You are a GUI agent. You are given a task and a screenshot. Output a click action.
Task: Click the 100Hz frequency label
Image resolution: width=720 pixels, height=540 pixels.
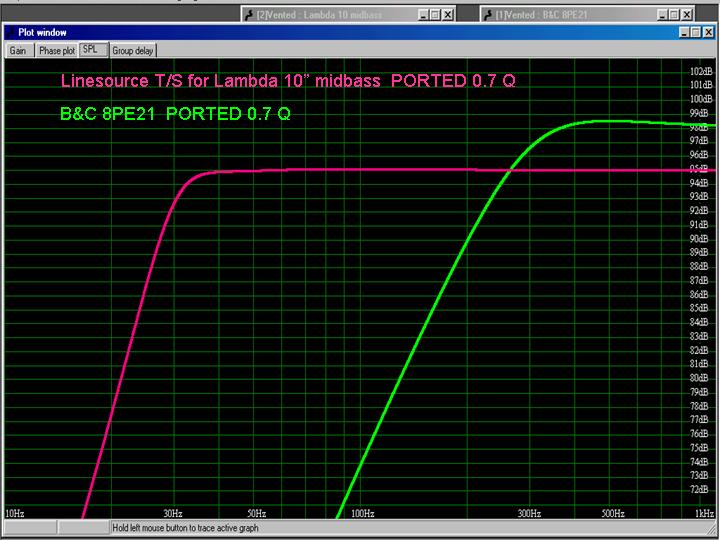coord(363,513)
